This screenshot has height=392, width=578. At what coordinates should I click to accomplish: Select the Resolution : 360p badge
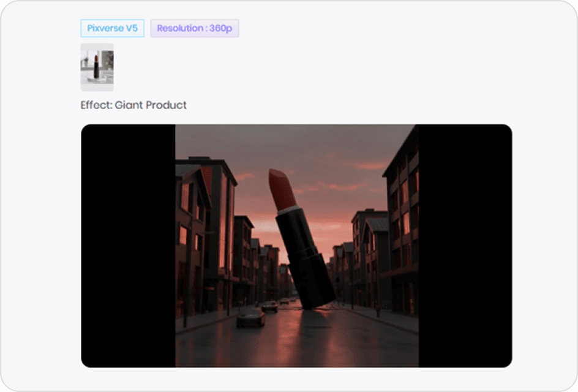(195, 28)
